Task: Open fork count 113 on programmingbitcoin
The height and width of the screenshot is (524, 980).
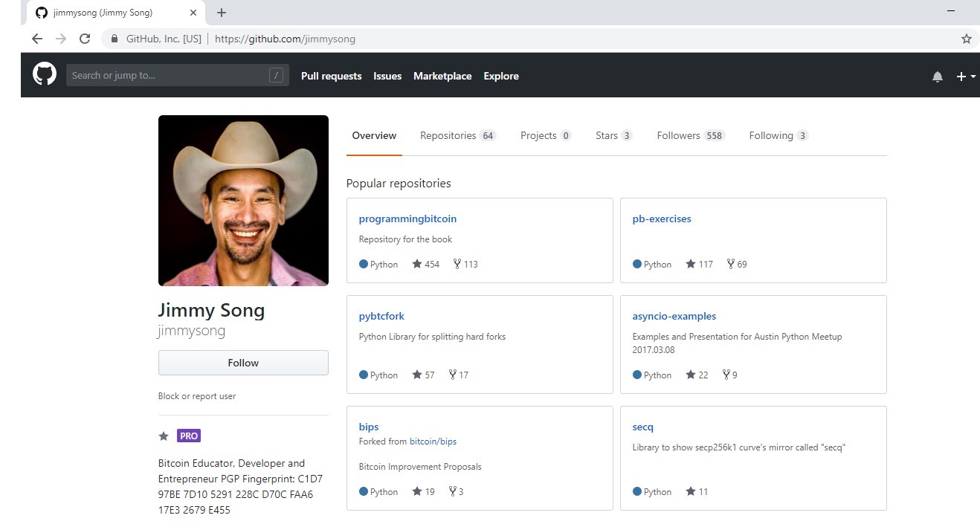Action: (x=465, y=264)
